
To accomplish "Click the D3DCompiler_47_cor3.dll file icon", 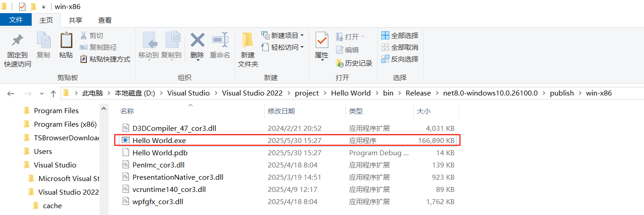I will coord(126,128).
